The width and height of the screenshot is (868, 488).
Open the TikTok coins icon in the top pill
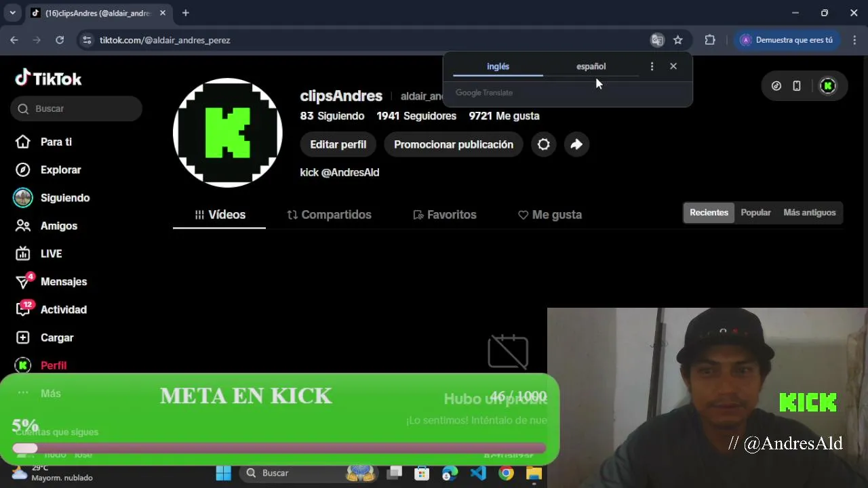coord(776,86)
